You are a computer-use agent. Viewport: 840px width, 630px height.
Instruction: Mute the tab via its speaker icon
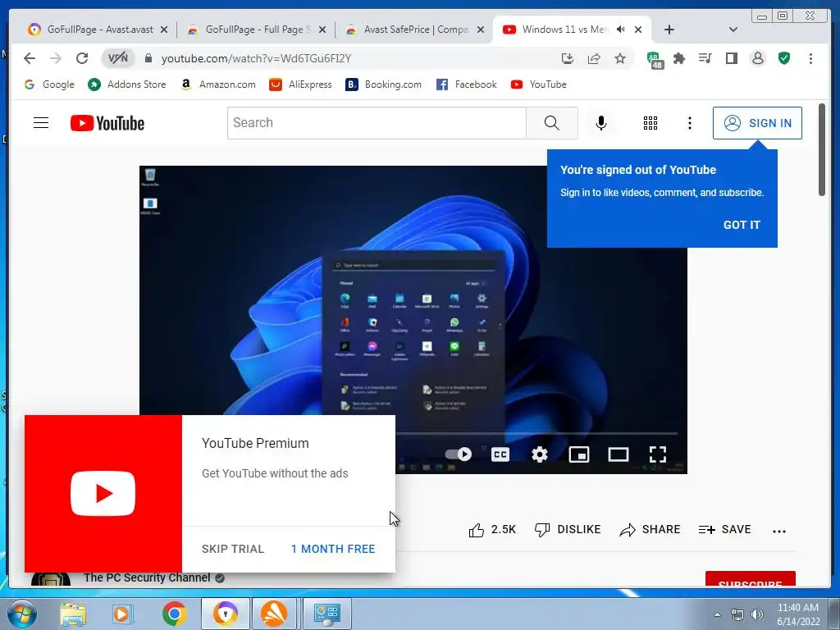click(x=620, y=30)
